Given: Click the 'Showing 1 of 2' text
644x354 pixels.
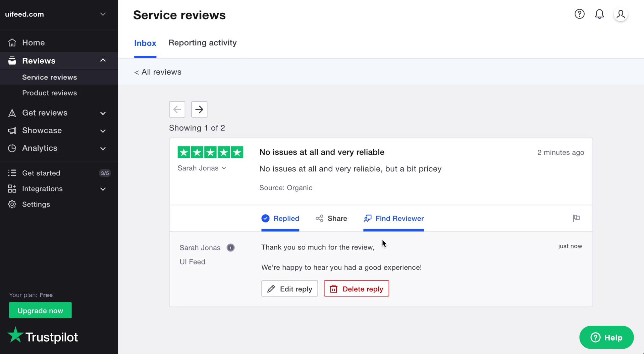Looking at the screenshot, I should point(197,128).
